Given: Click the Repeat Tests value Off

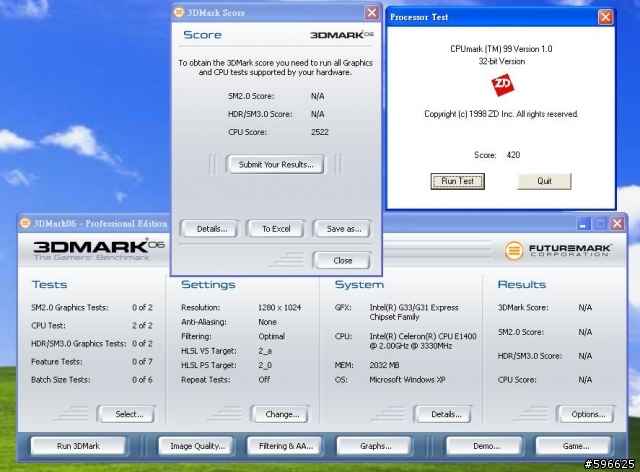Looking at the screenshot, I should [264, 379].
